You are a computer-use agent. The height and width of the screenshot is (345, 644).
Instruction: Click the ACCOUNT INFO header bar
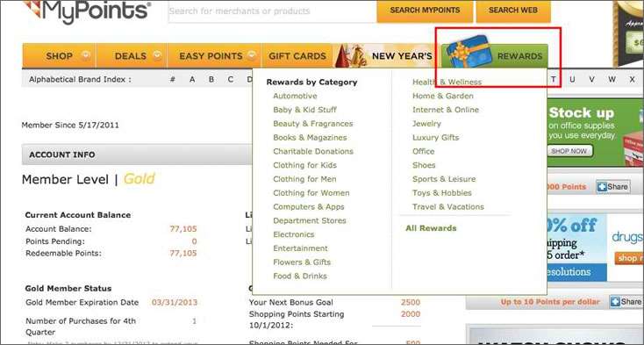point(137,155)
